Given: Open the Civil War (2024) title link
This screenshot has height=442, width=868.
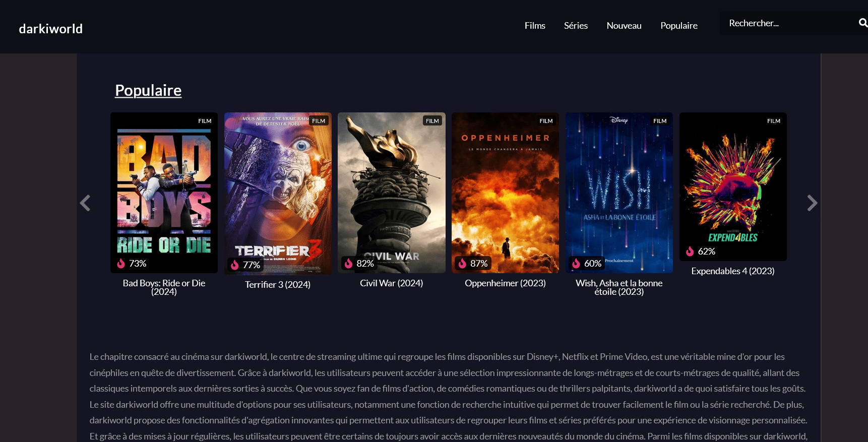Looking at the screenshot, I should (x=391, y=283).
